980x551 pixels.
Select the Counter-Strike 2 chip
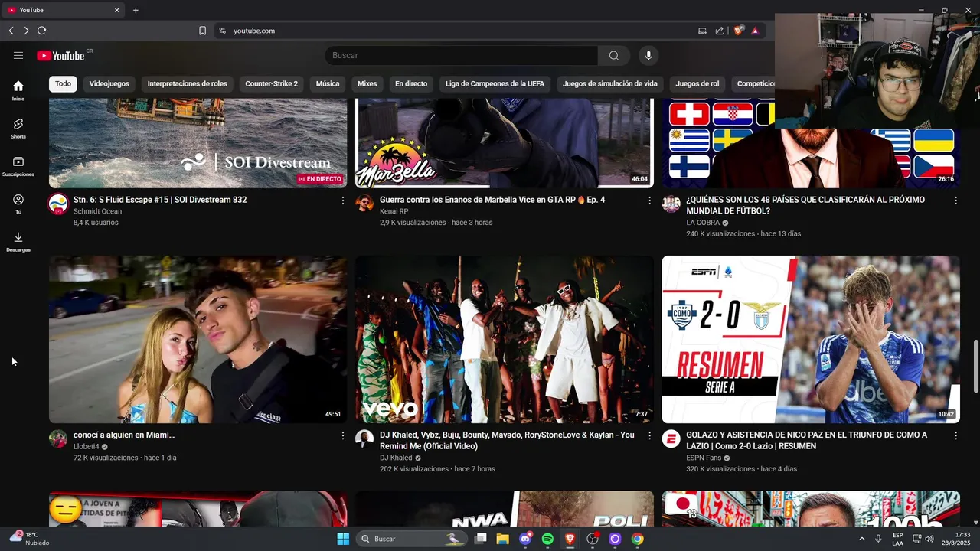(272, 83)
